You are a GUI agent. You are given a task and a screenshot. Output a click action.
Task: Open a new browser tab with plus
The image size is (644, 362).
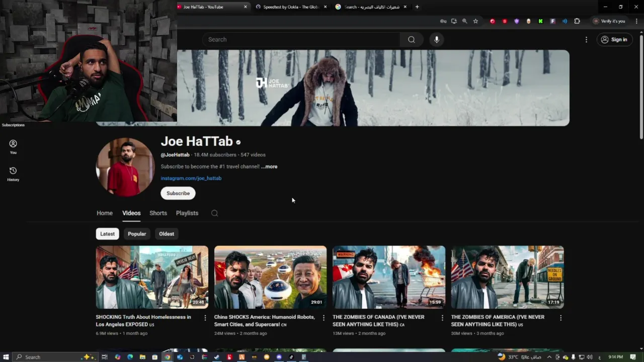[417, 7]
